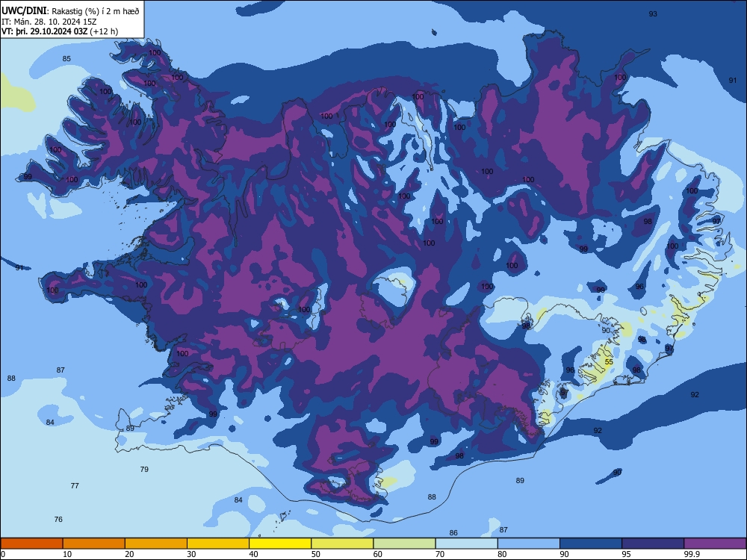The width and height of the screenshot is (747, 560).
Task: Select the legend tick label 95
Action: click(x=626, y=554)
